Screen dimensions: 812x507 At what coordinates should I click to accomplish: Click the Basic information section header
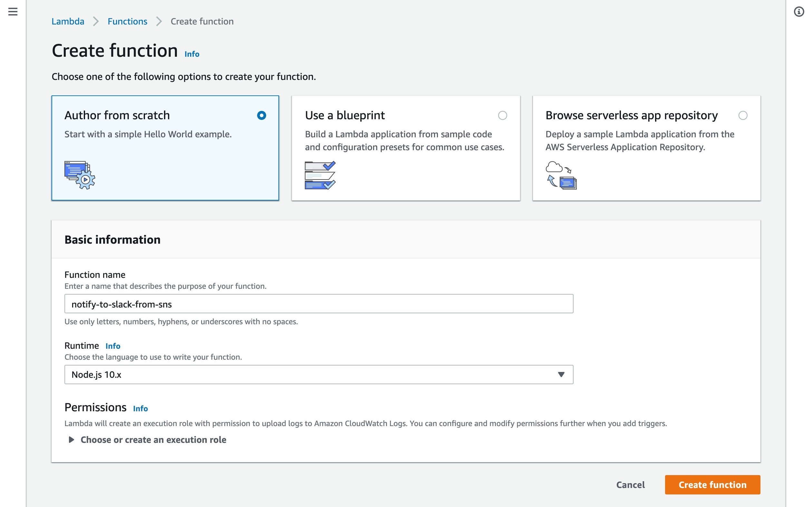(x=112, y=239)
